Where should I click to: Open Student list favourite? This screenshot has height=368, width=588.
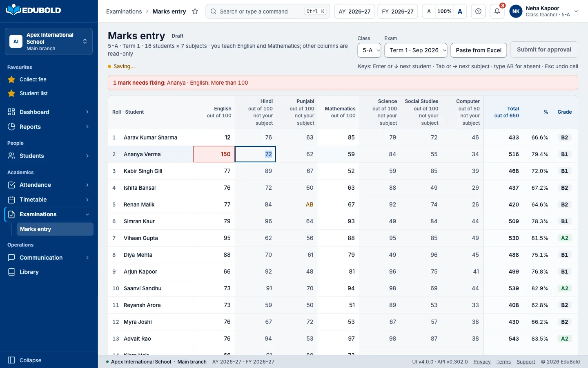click(x=33, y=93)
